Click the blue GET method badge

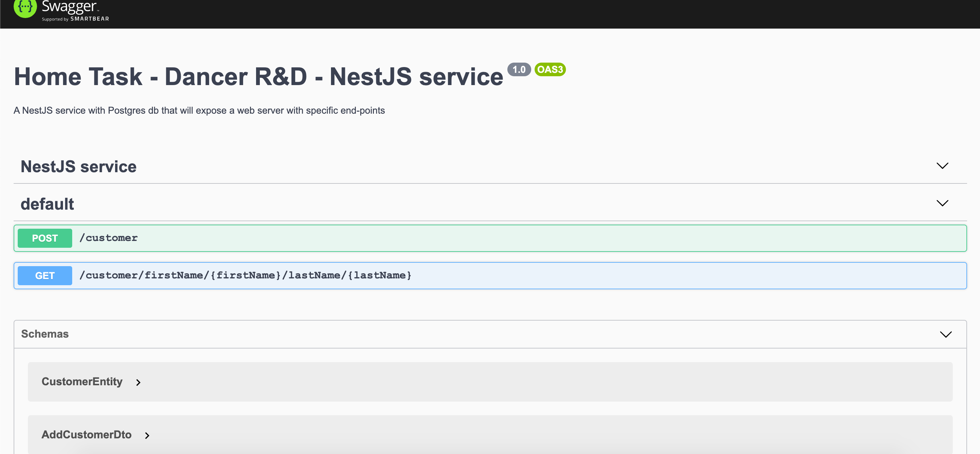coord(45,275)
